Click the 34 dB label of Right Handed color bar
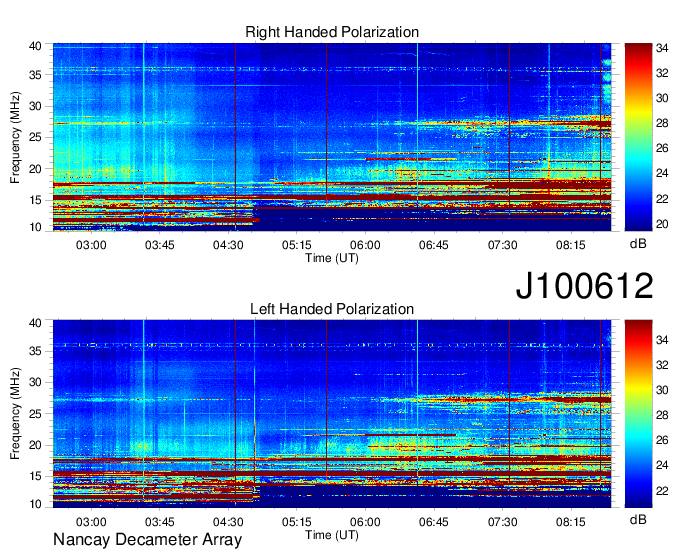This screenshot has height=552, width=680. 662,48
